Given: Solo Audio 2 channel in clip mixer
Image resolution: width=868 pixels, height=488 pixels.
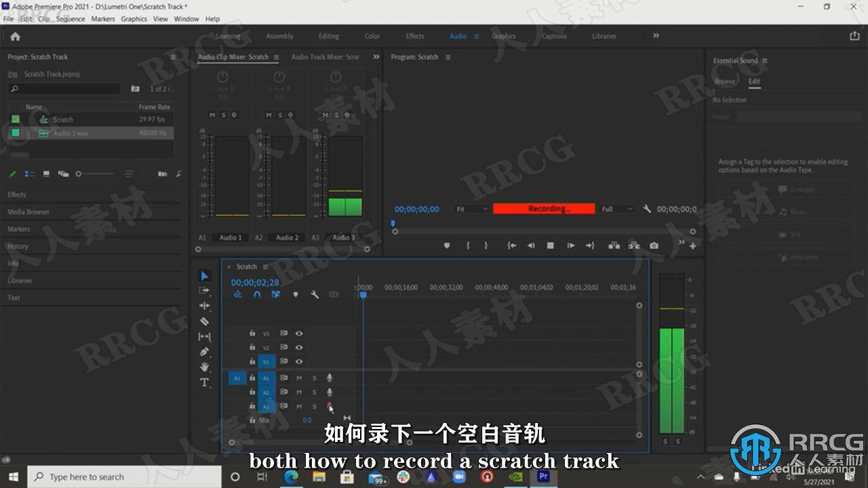Looking at the screenshot, I should [x=280, y=115].
